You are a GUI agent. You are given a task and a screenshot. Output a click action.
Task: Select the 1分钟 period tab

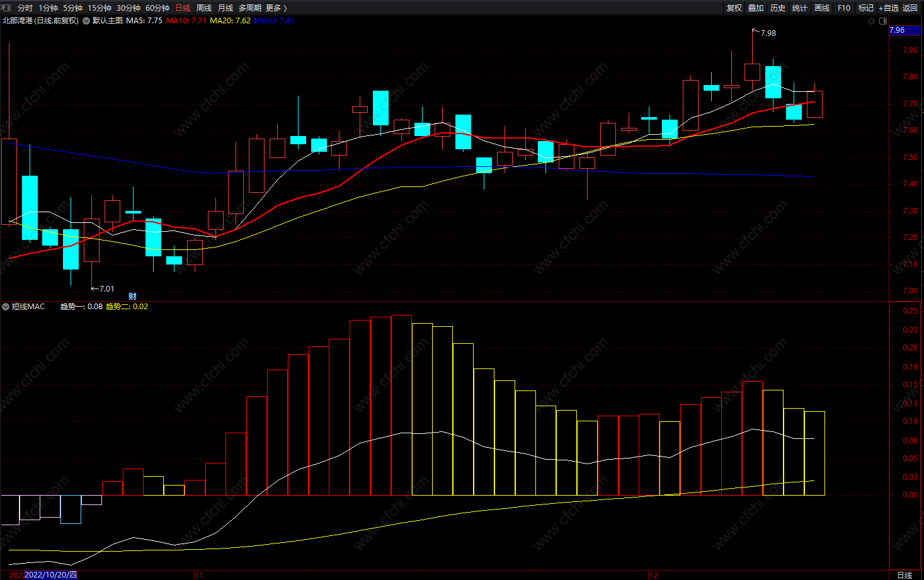[48, 8]
